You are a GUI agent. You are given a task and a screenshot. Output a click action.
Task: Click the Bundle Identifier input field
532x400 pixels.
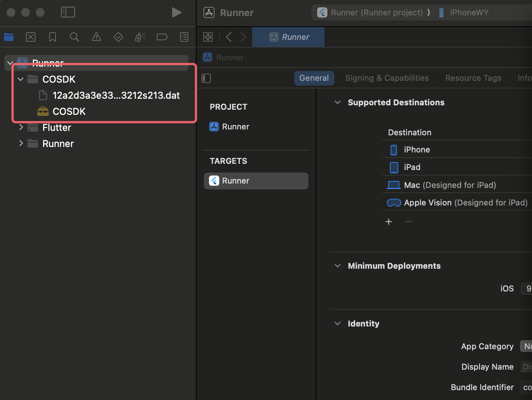pos(526,387)
